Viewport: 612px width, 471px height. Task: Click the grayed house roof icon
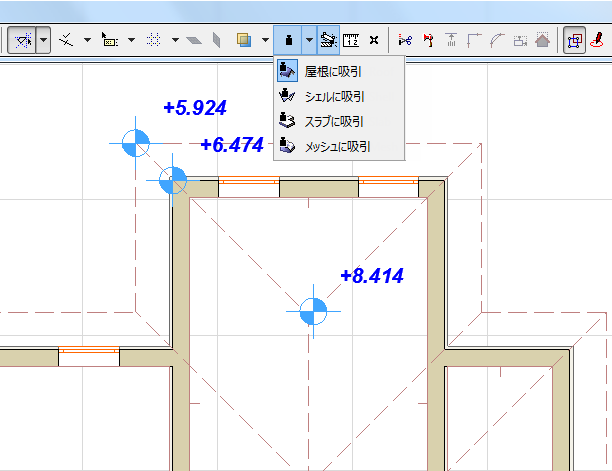543,40
